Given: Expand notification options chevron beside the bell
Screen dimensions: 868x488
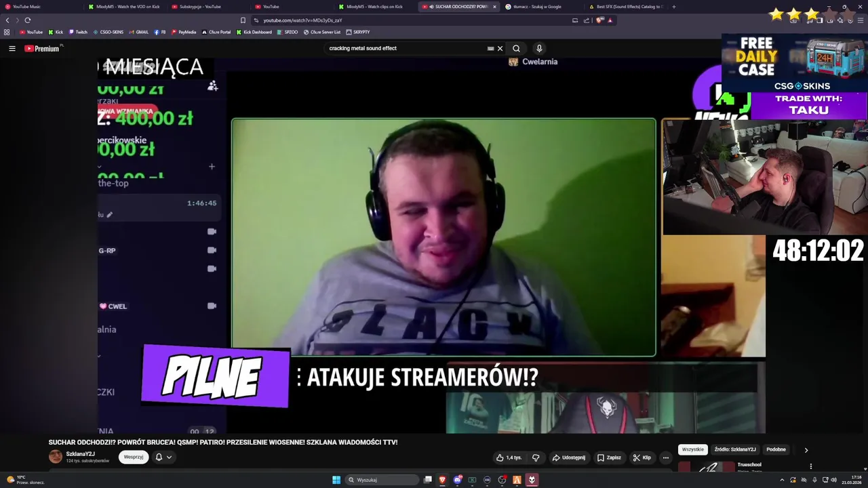Looking at the screenshot, I should 169,457.
